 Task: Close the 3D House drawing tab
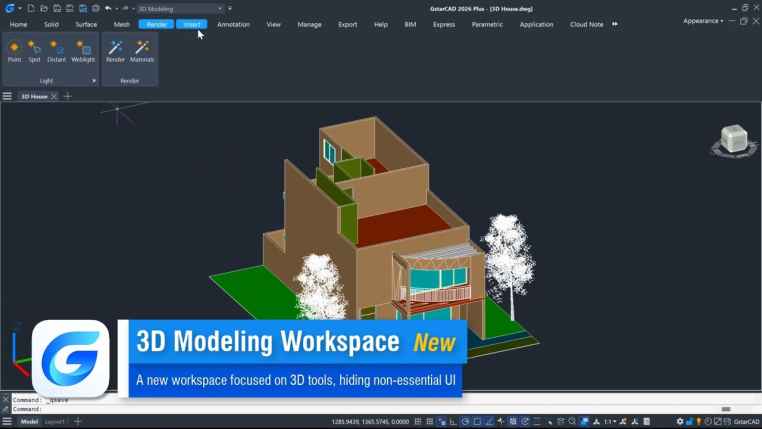coord(54,96)
